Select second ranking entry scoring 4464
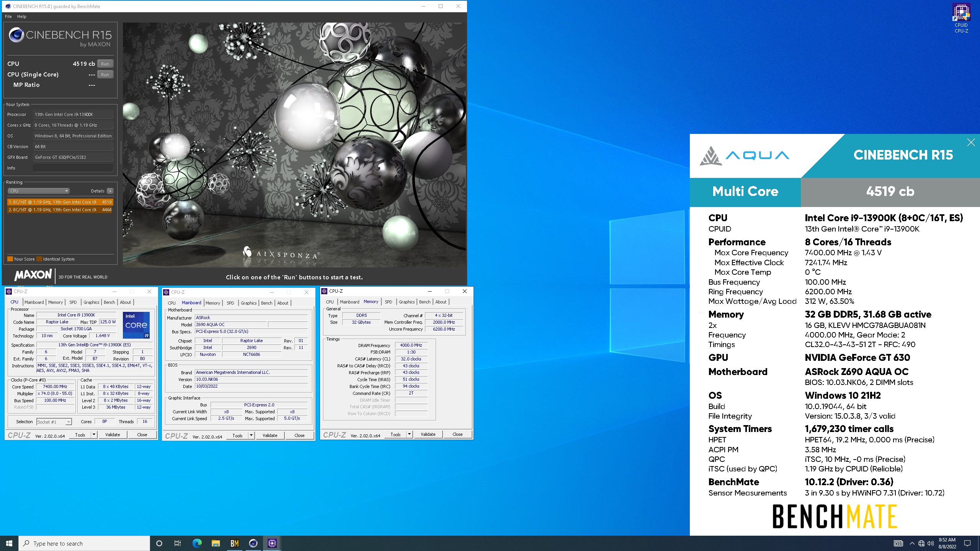This screenshot has height=551, width=980. coord(60,210)
